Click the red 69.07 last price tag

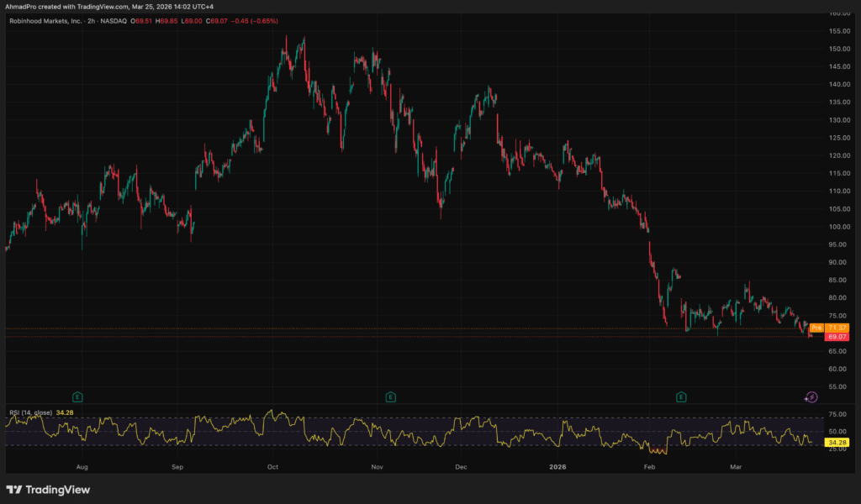click(x=837, y=337)
